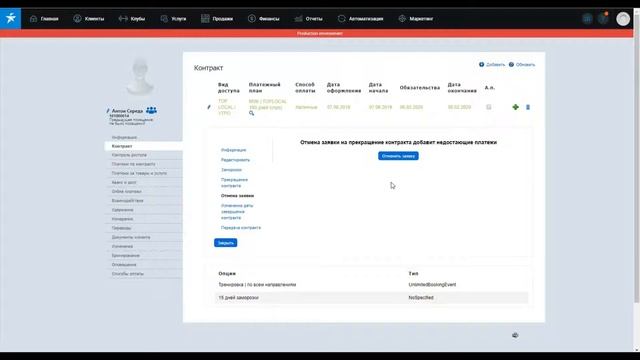Click the refresh icon beside Обновить
This screenshot has height=360, width=640.
[x=511, y=64]
